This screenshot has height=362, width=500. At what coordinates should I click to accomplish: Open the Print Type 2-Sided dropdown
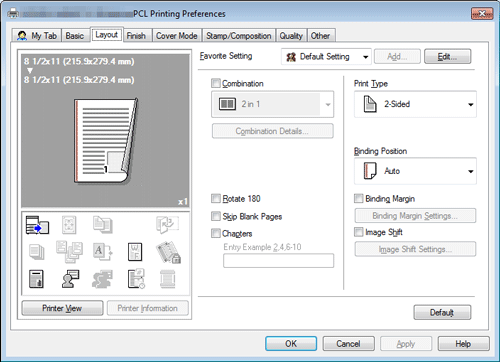415,104
